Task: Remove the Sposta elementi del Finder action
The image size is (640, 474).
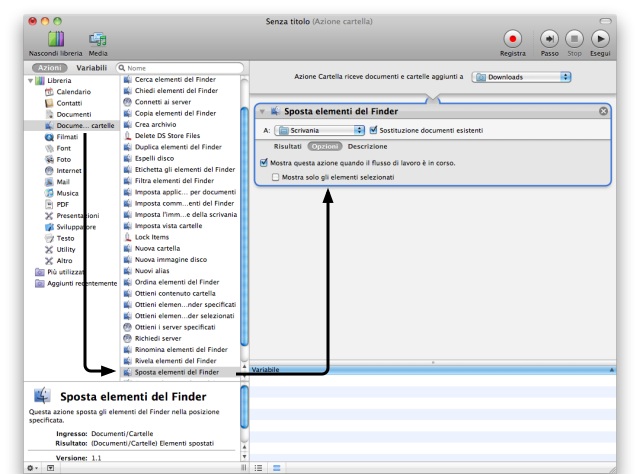Action: click(x=603, y=111)
